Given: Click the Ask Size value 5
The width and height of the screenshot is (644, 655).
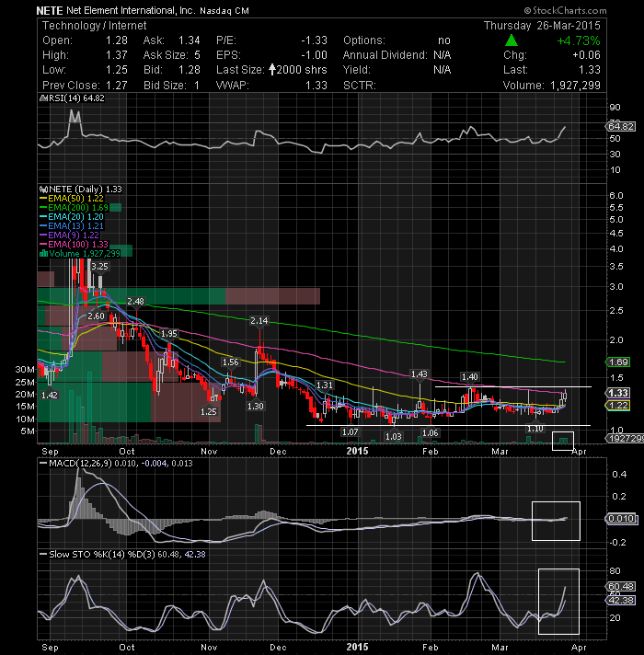Looking at the screenshot, I should (197, 55).
